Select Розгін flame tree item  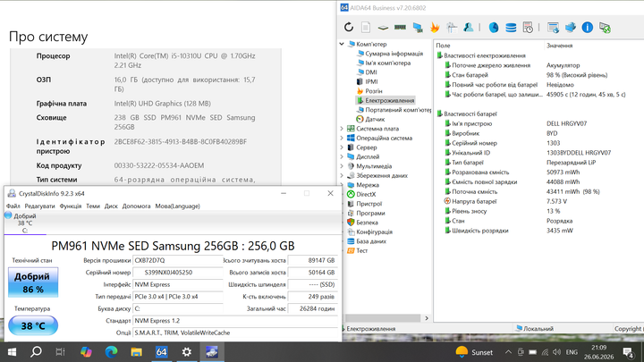click(x=374, y=91)
